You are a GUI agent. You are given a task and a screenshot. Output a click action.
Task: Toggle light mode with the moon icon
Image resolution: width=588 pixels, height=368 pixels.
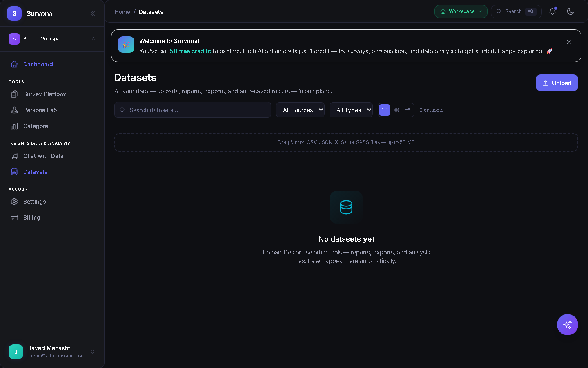click(x=570, y=11)
